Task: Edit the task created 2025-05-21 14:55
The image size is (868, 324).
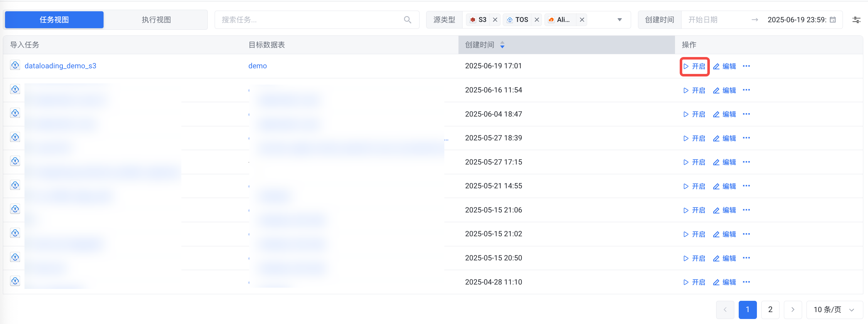Action: coord(725,186)
